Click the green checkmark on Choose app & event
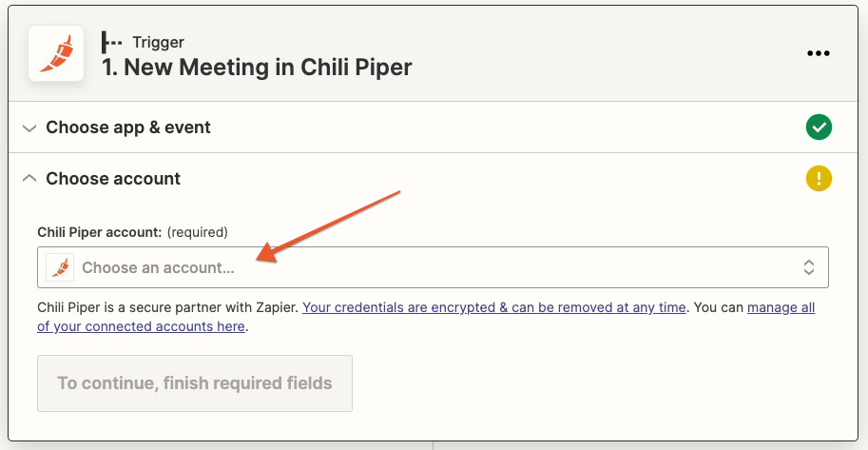Image resolution: width=868 pixels, height=450 pixels. 819,127
